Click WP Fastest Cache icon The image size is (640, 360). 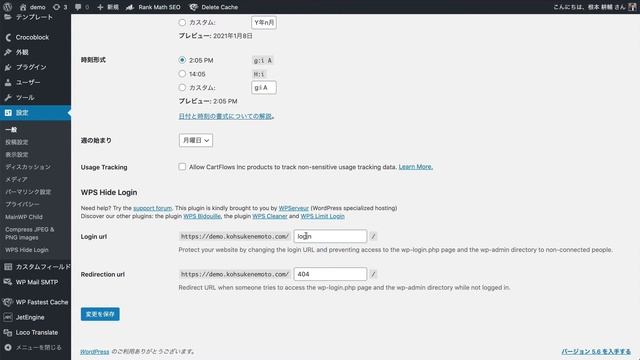click(x=8, y=302)
